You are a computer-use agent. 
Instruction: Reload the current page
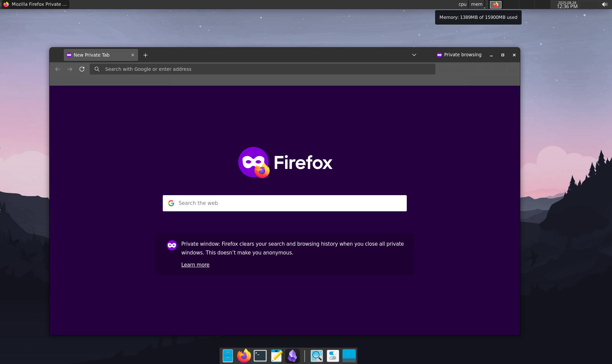pyautogui.click(x=82, y=69)
